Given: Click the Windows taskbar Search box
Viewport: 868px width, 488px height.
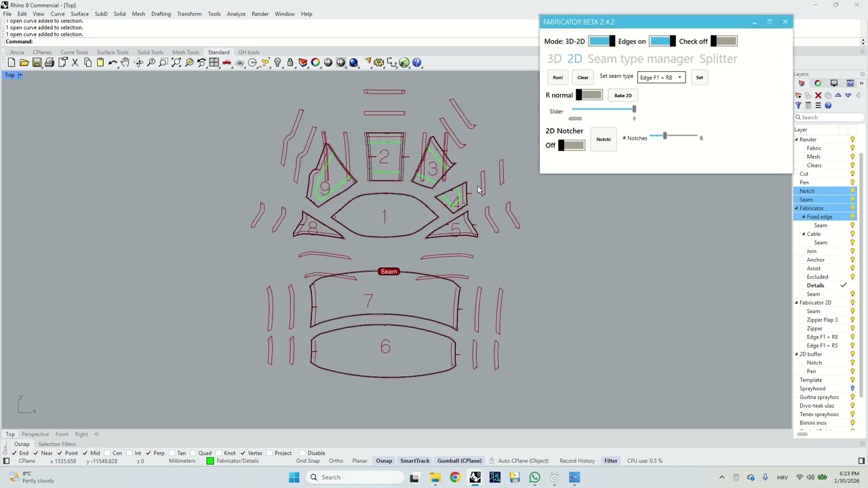Looking at the screenshot, I should [x=356, y=477].
